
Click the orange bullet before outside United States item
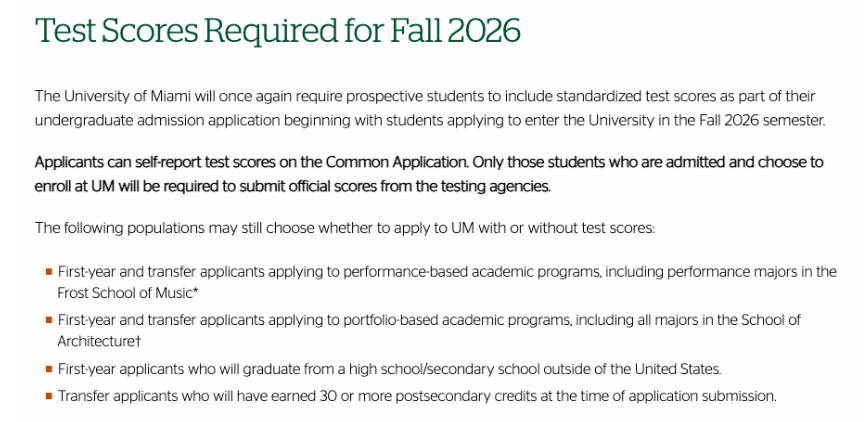49,368
